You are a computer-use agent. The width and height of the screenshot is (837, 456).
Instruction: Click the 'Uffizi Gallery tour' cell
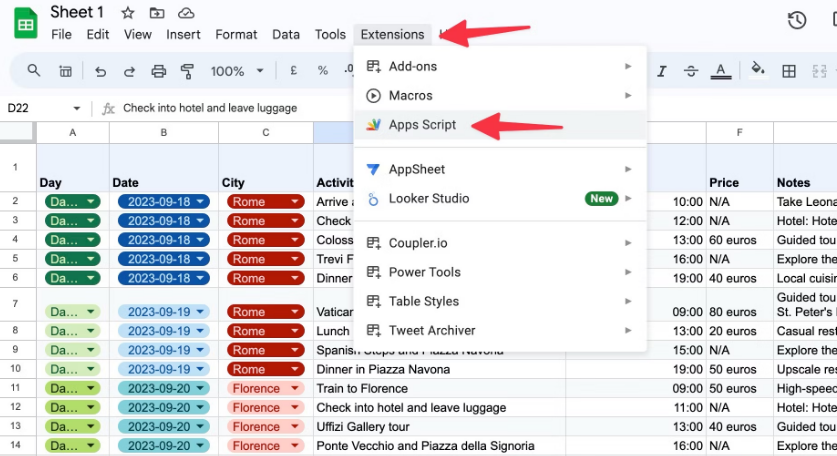439,427
